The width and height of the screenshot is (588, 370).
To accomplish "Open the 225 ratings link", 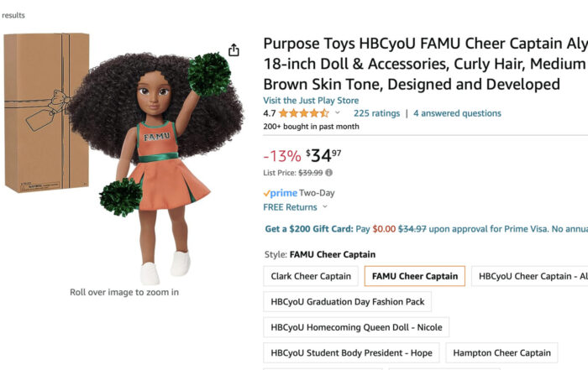I will click(376, 113).
